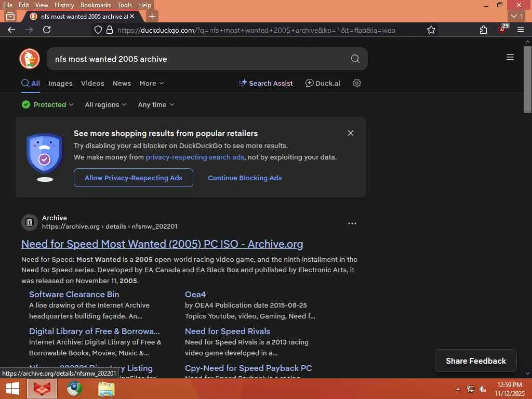The height and width of the screenshot is (399, 532).
Task: Bookmark this page with the star icon
Action: tap(431, 30)
